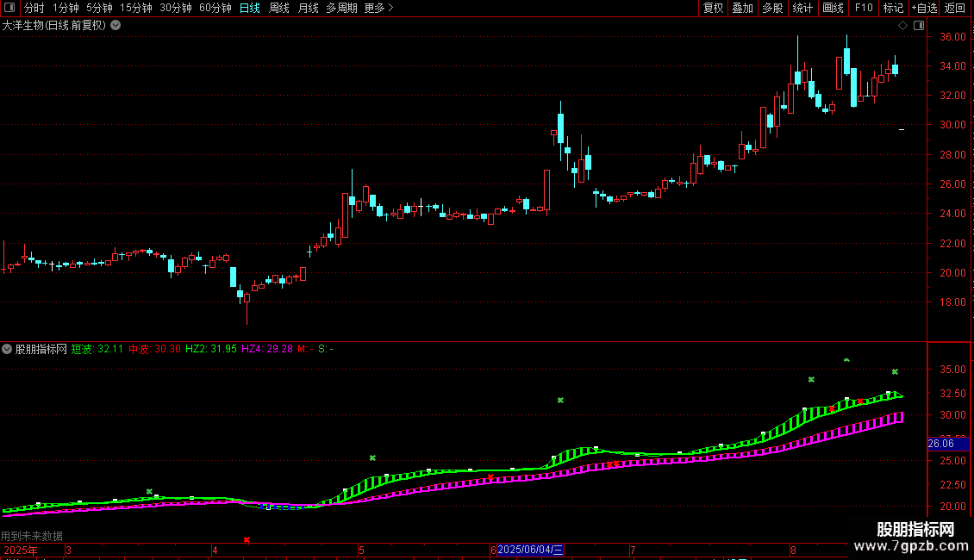Image resolution: width=974 pixels, height=560 pixels.
Task: Click the panel layout icon at top-left
Action: click(x=9, y=8)
